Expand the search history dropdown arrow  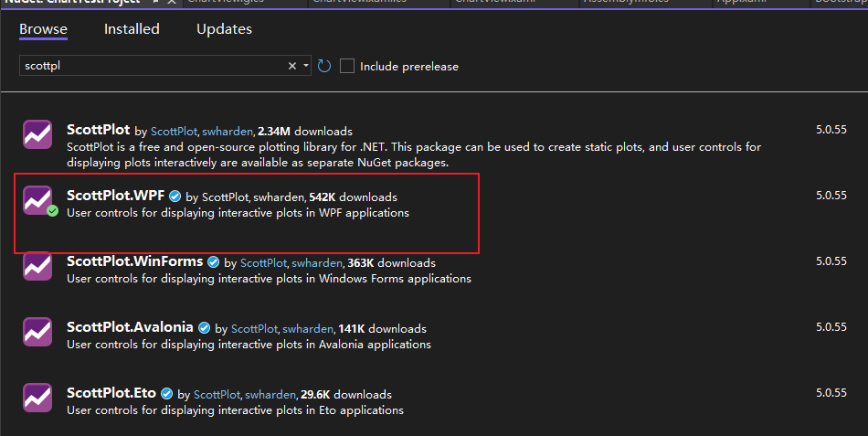[x=305, y=66]
